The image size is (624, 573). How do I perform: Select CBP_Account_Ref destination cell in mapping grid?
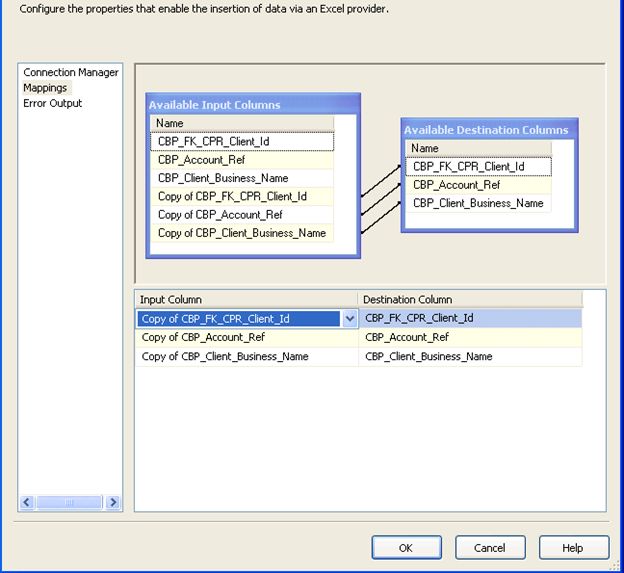(x=470, y=337)
